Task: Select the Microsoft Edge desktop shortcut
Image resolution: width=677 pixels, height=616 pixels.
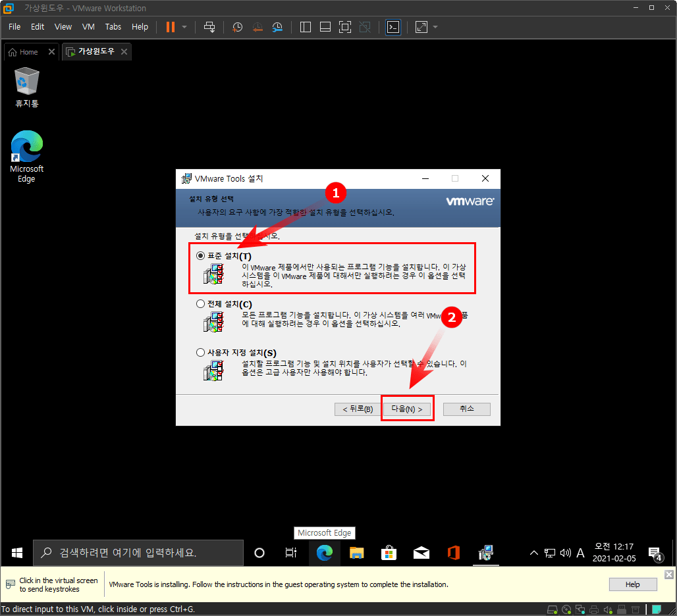Action: (27, 157)
